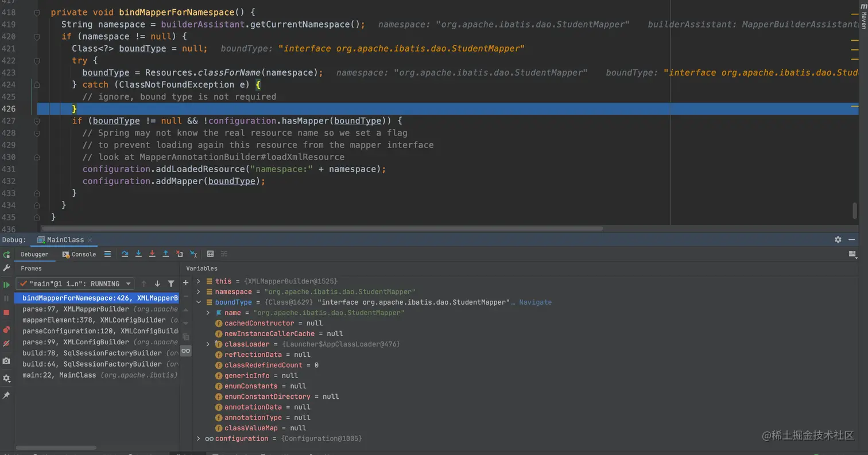Rerun MainClass debug session
868x455 pixels.
(x=6, y=255)
